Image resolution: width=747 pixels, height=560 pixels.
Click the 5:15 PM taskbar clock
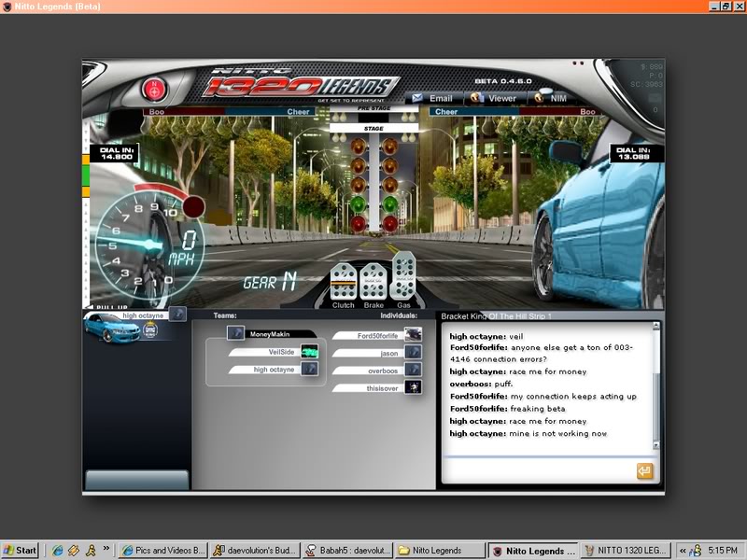pyautogui.click(x=722, y=551)
